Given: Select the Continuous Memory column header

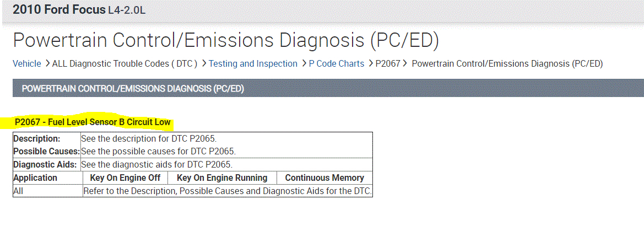Looking at the screenshot, I should (x=324, y=178).
